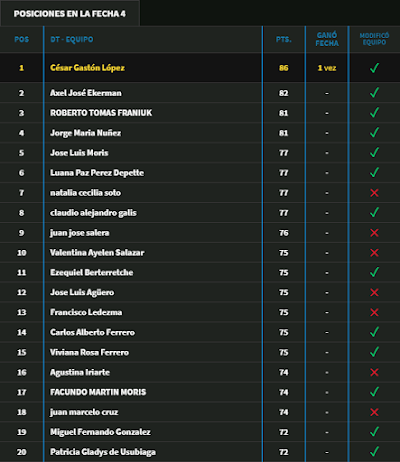Click red X icon for juan marcelo cruz
This screenshot has width=400, height=462.
click(374, 412)
